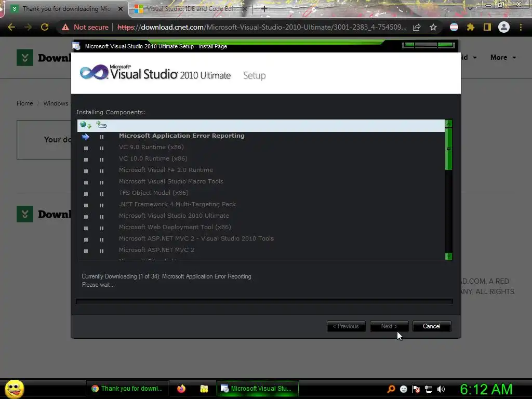This screenshot has width=532, height=399.
Task: Click the striped circular extension icon
Action: pos(454,27)
